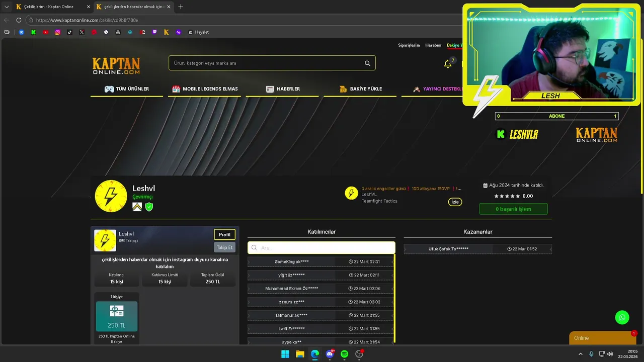644x362 pixels.
Task: Open the tab list dropdown arrow
Action: [7, 7]
